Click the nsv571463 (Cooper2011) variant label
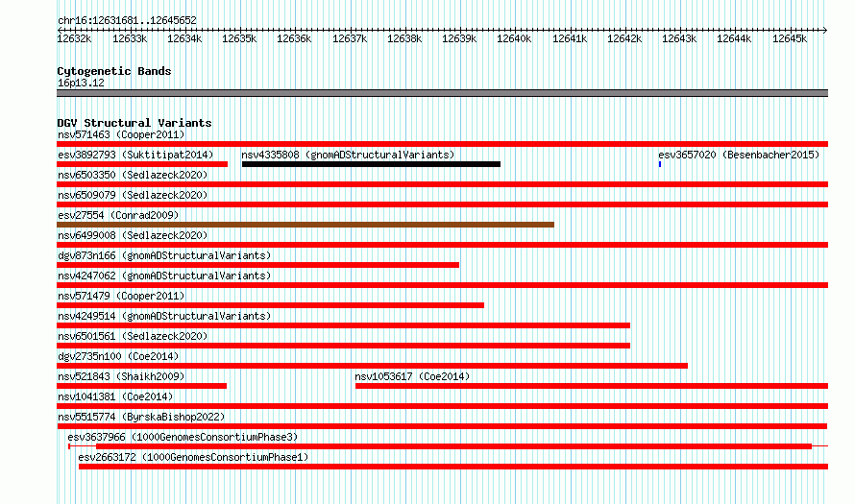 click(121, 134)
